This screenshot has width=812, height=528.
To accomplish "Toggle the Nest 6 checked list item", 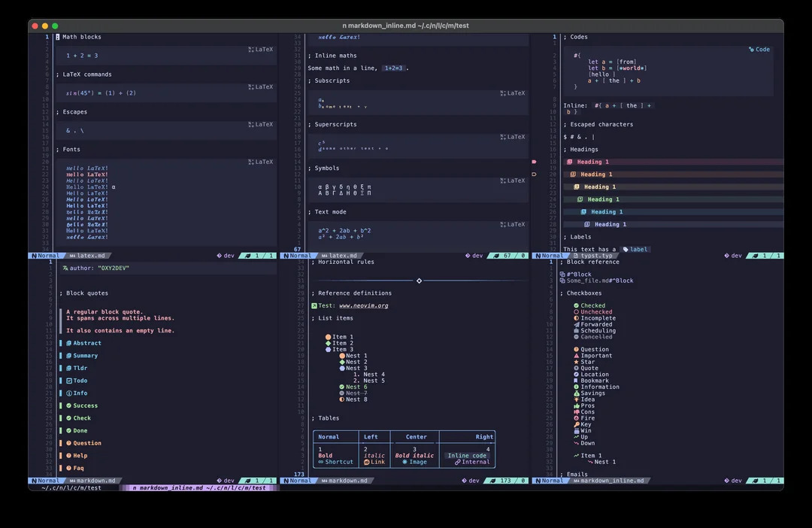I will click(342, 387).
